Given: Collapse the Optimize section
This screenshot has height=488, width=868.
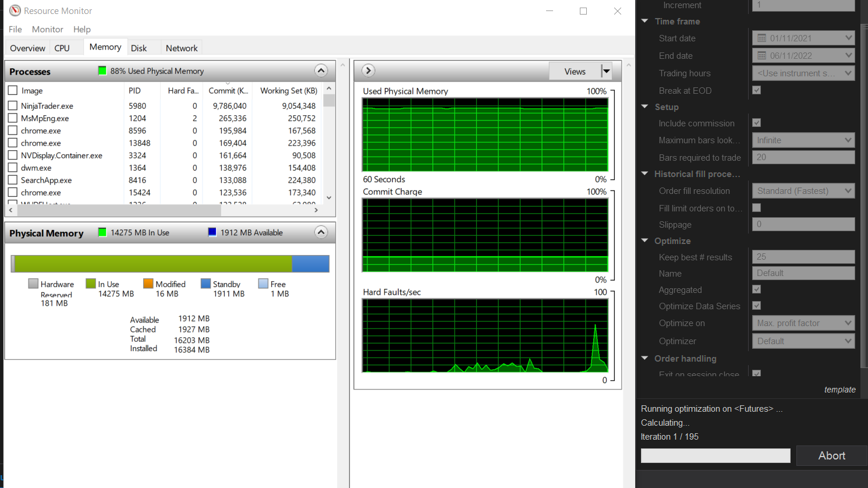Looking at the screenshot, I should (645, 241).
